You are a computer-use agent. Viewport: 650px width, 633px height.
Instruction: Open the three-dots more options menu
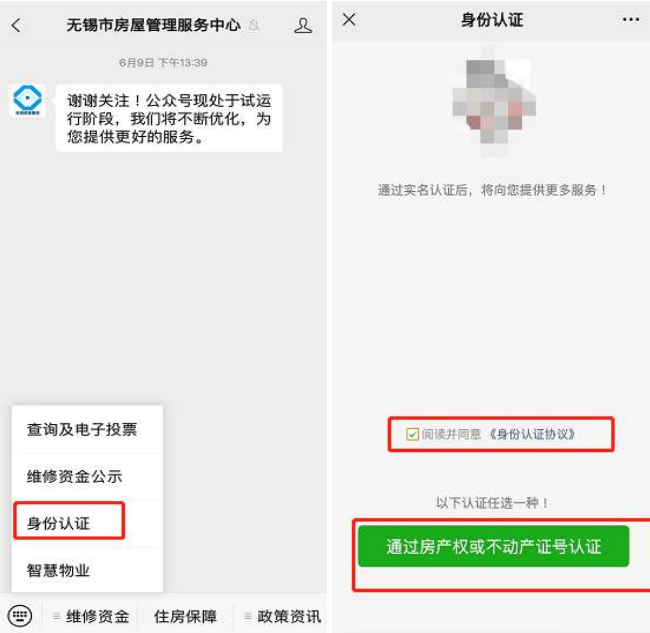click(x=631, y=19)
